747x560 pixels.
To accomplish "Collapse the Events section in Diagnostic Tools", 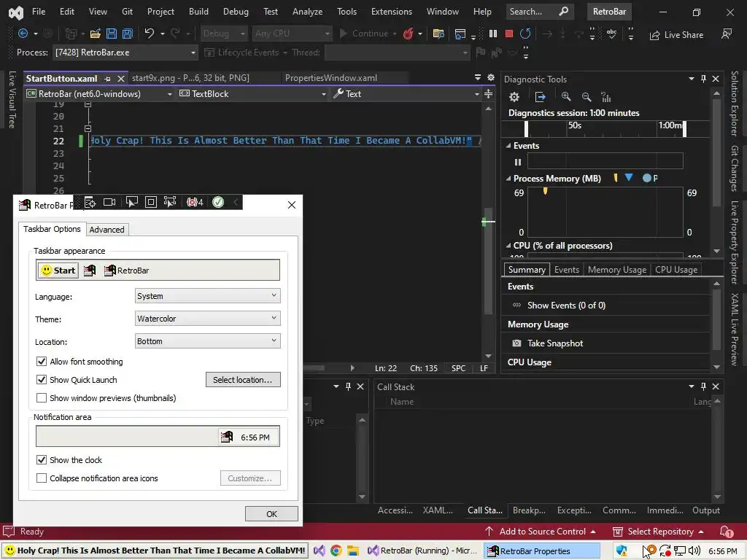I will 508,146.
